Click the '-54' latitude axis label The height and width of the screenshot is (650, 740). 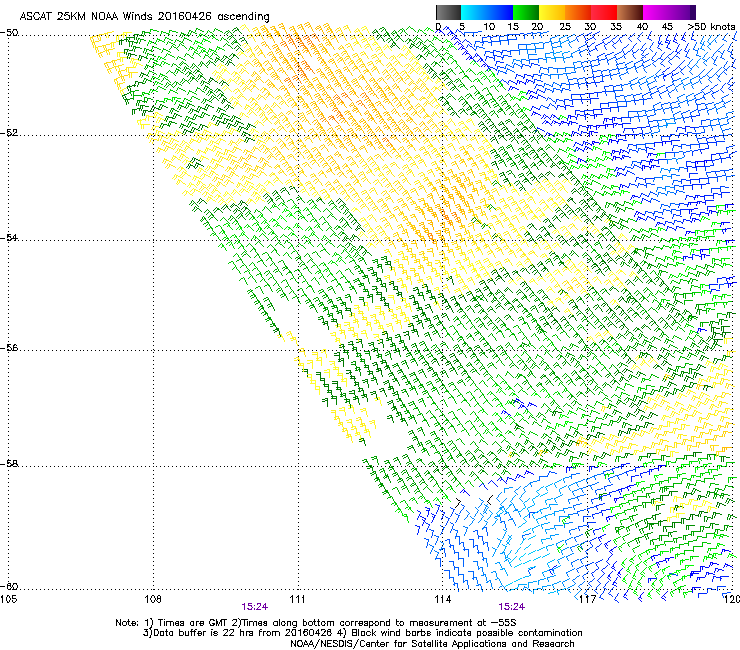(x=9, y=237)
